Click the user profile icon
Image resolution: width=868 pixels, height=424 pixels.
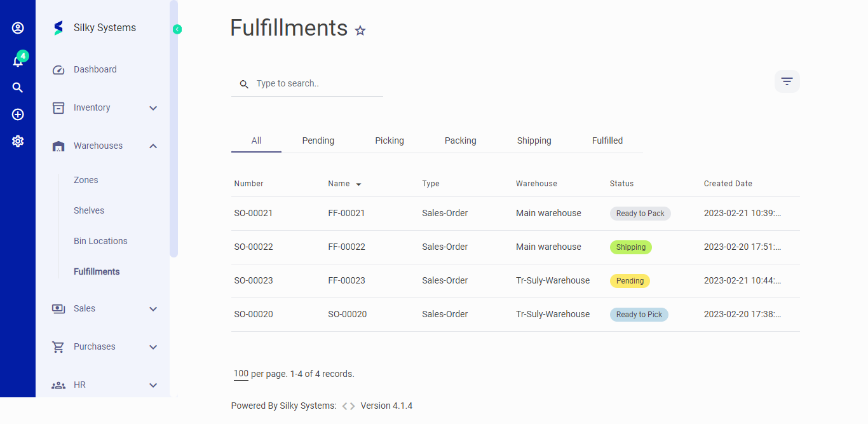click(x=17, y=27)
